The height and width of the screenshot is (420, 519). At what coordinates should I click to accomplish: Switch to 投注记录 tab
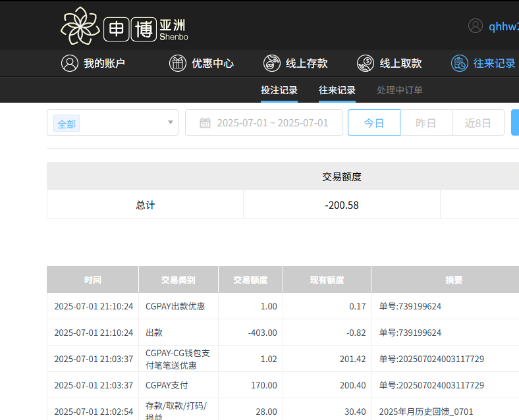pyautogui.click(x=279, y=90)
